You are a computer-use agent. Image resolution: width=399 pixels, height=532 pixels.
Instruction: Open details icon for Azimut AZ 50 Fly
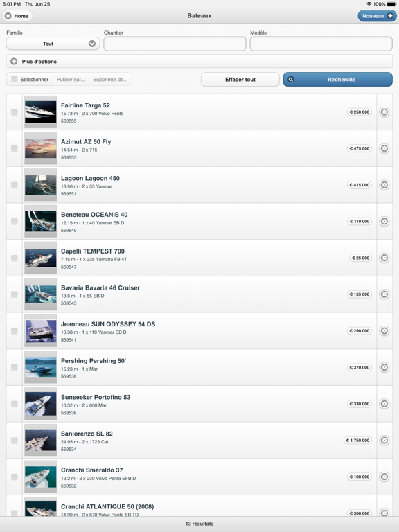click(384, 148)
